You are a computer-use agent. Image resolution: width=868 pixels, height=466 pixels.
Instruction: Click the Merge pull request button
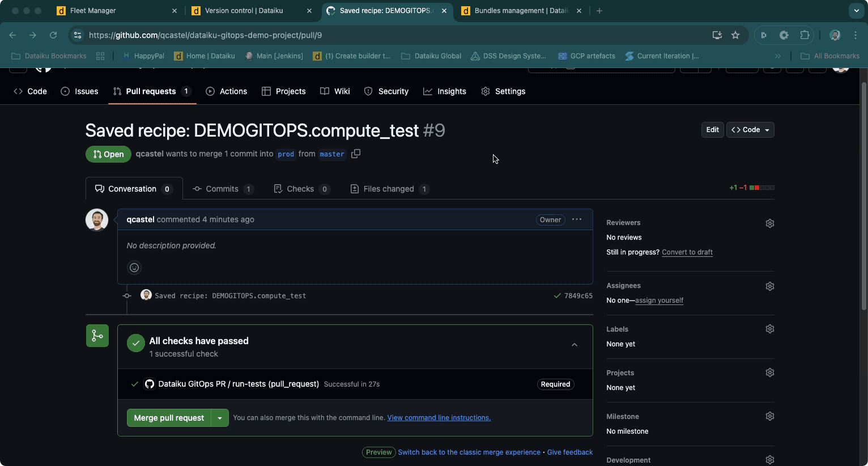[x=169, y=418]
